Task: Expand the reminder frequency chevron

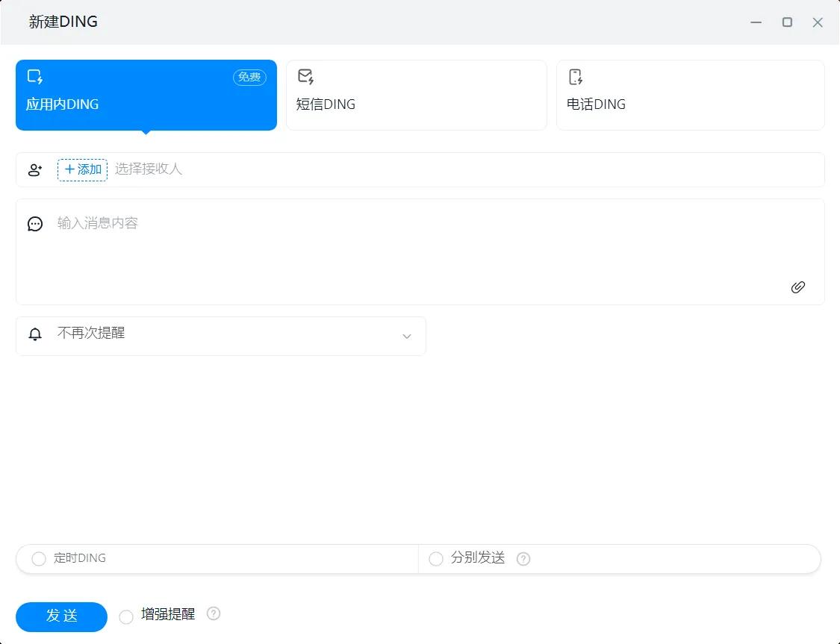Action: pos(407,336)
